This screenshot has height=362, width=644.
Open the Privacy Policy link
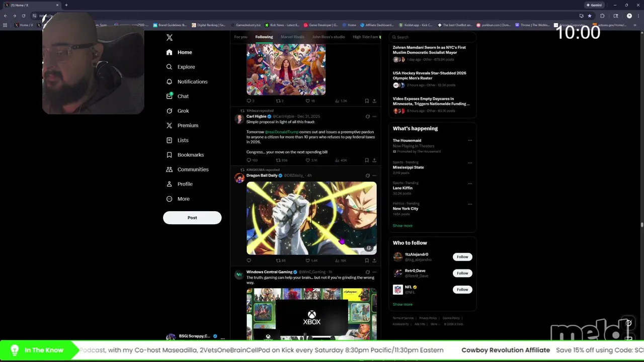[x=428, y=318]
